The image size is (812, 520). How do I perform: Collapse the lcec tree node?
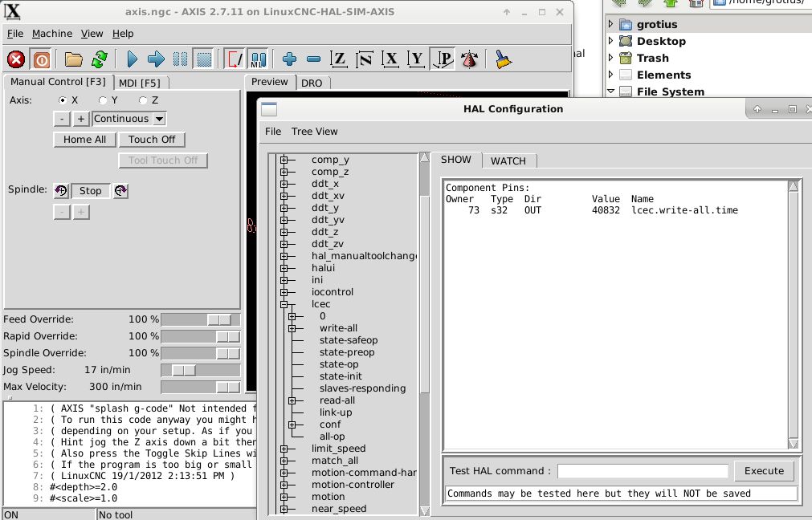tap(284, 304)
